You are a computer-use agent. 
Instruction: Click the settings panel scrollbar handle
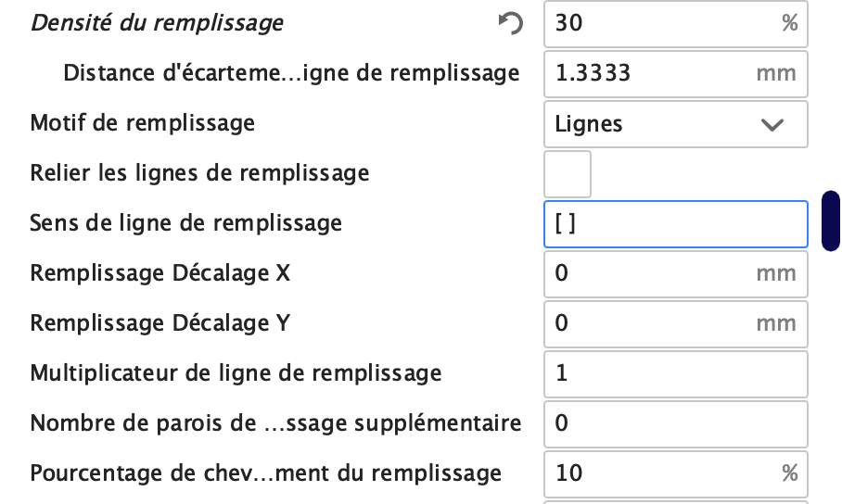point(831,221)
